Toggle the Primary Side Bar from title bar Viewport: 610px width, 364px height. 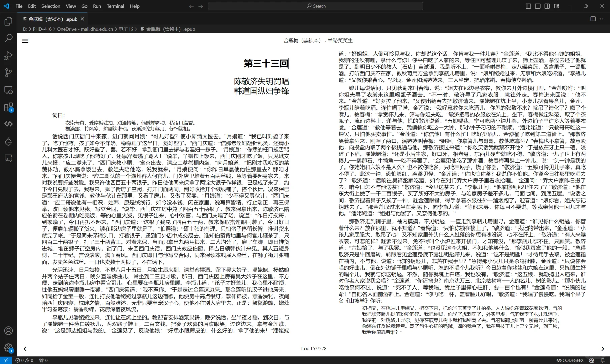pos(528,6)
